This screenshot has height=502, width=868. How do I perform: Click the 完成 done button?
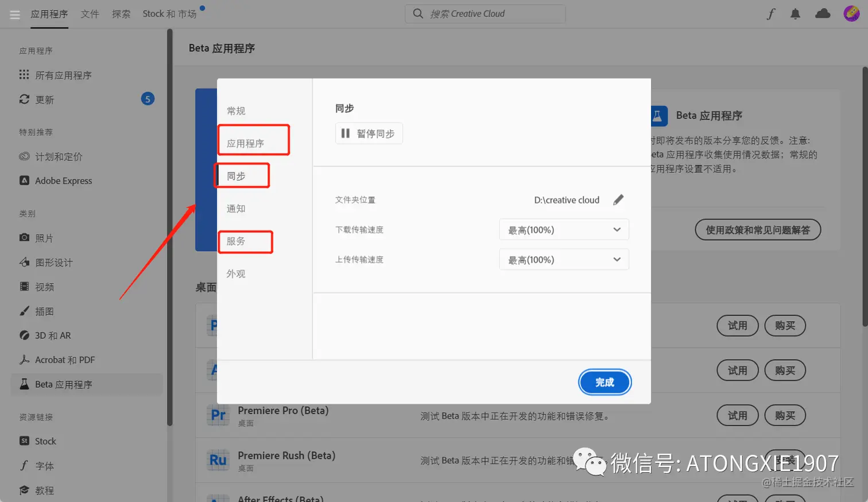click(x=605, y=382)
